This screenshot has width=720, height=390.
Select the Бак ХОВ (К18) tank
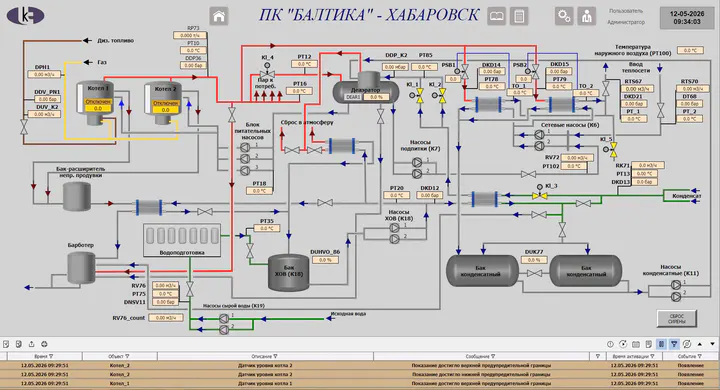[x=288, y=272]
